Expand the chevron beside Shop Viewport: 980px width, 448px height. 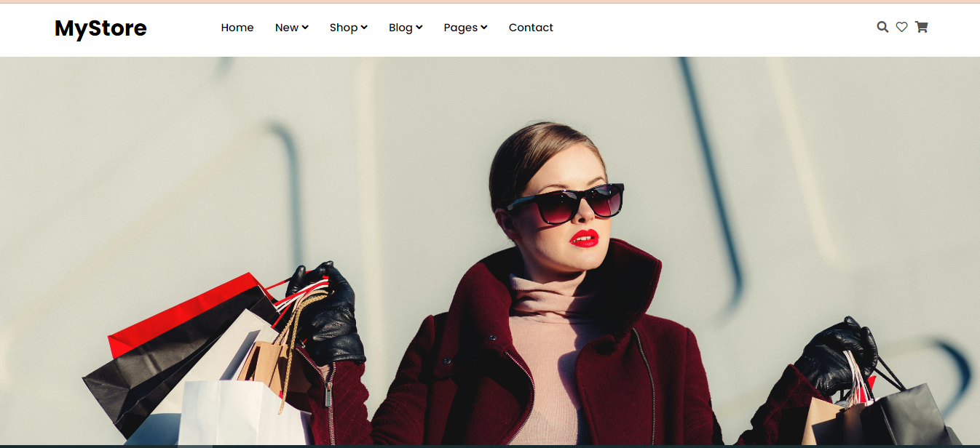tap(364, 28)
